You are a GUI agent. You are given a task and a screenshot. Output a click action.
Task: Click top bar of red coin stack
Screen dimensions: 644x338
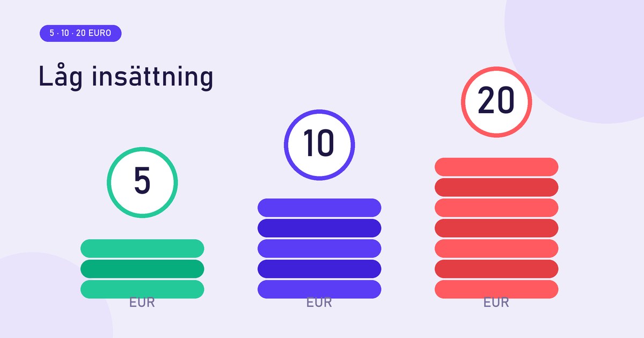[496, 167]
